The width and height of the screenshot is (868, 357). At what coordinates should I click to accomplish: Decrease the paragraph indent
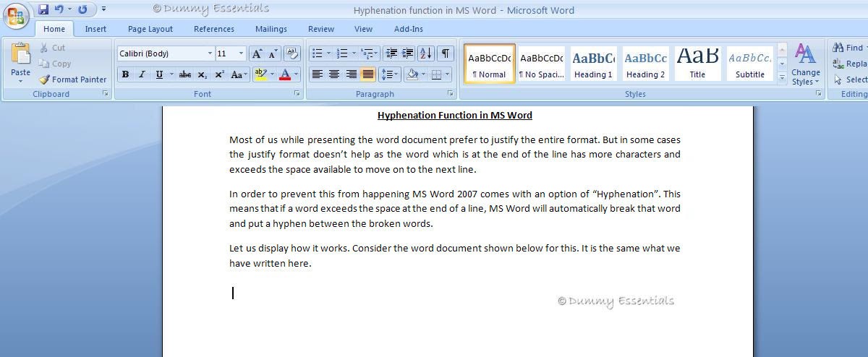coord(391,53)
